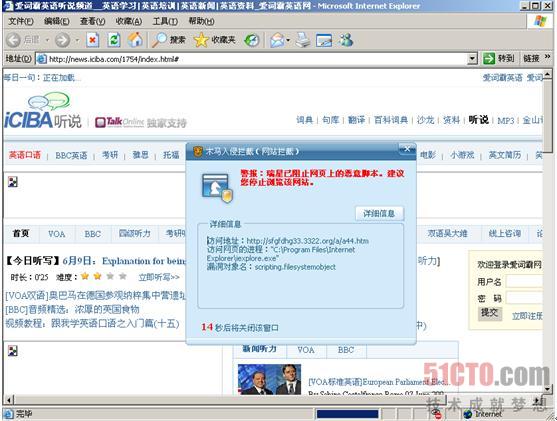Click the 英文简历 navigation link
Image resolution: width=557 pixels, height=421 pixels.
(504, 155)
